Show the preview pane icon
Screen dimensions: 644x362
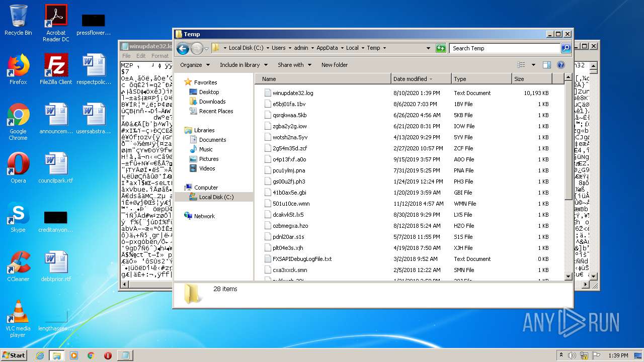547,65
